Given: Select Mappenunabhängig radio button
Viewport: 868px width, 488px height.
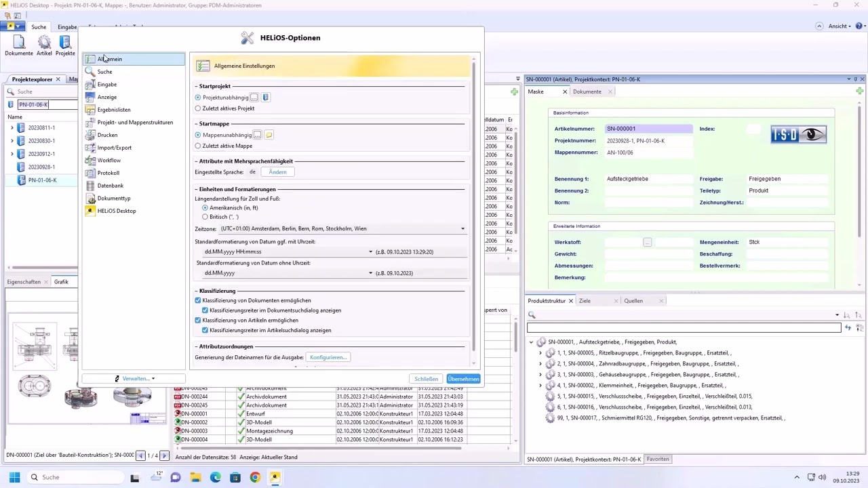Looking at the screenshot, I should (x=198, y=135).
